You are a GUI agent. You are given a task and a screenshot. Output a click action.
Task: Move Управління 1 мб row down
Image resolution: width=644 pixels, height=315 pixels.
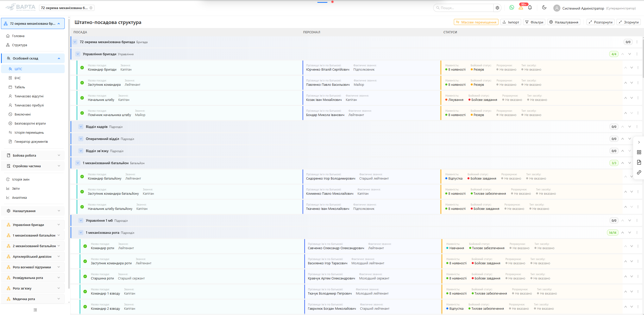(630, 220)
